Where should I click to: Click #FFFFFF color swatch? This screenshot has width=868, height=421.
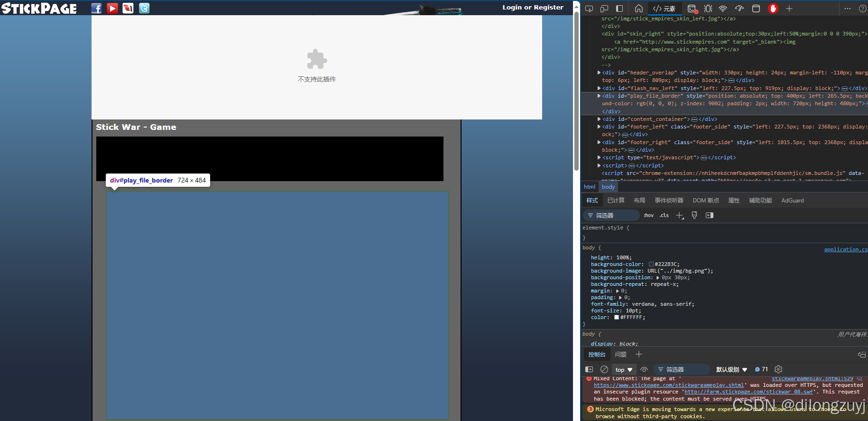coord(617,318)
